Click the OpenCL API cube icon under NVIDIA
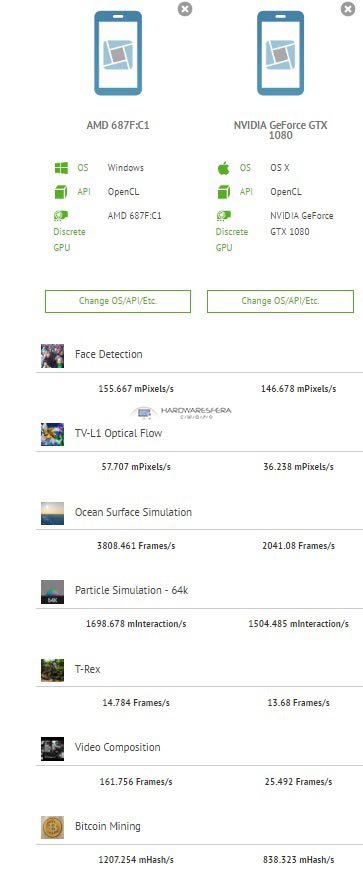 point(224,192)
